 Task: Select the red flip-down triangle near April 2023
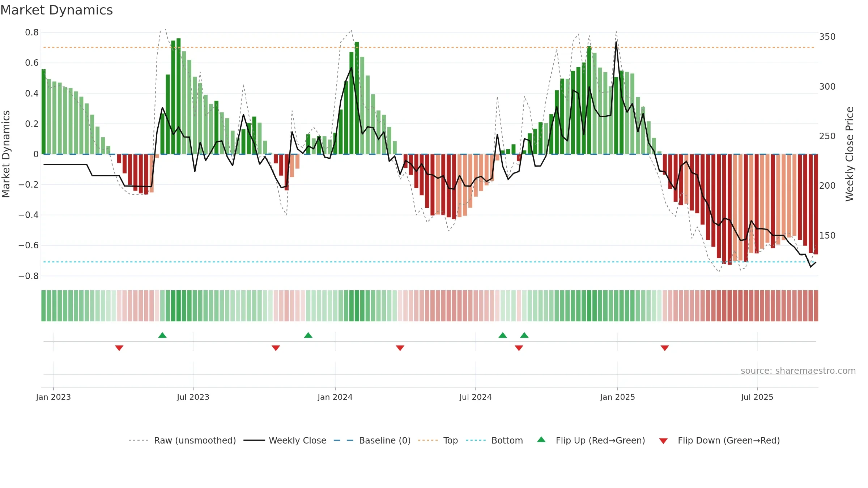coord(119,348)
